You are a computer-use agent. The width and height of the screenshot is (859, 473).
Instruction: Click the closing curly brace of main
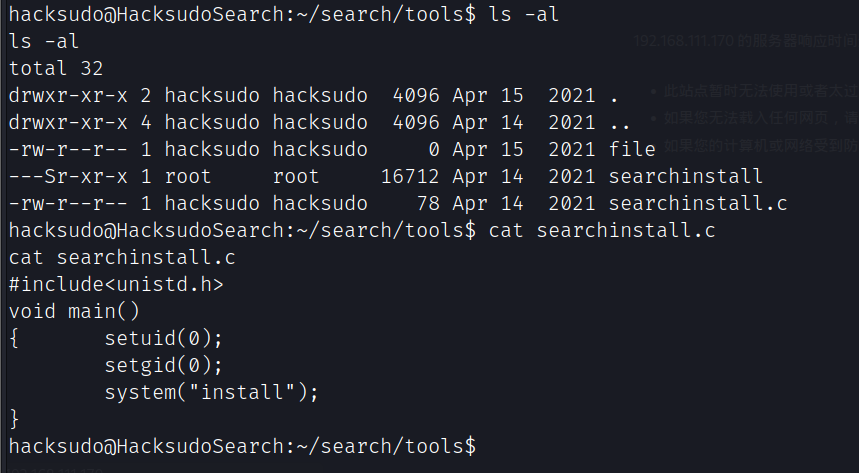14,418
